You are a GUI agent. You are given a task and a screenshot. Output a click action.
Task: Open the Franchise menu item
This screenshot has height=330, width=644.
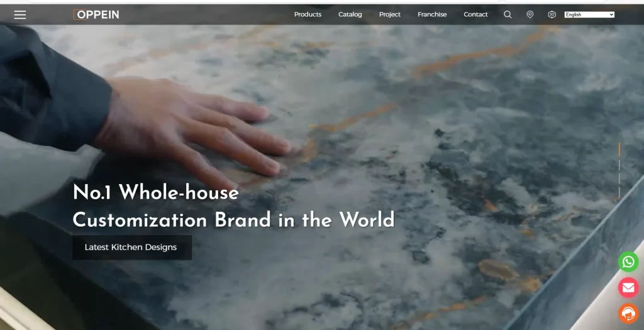click(432, 14)
